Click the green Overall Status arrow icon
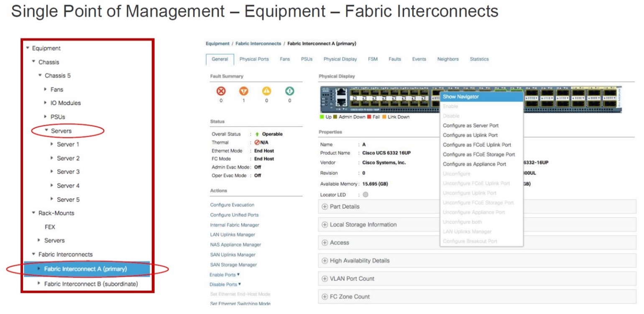 [x=257, y=134]
